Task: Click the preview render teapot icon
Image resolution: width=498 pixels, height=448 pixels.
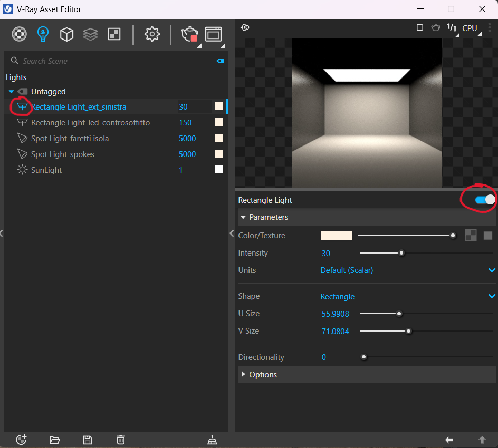Action: click(x=436, y=27)
